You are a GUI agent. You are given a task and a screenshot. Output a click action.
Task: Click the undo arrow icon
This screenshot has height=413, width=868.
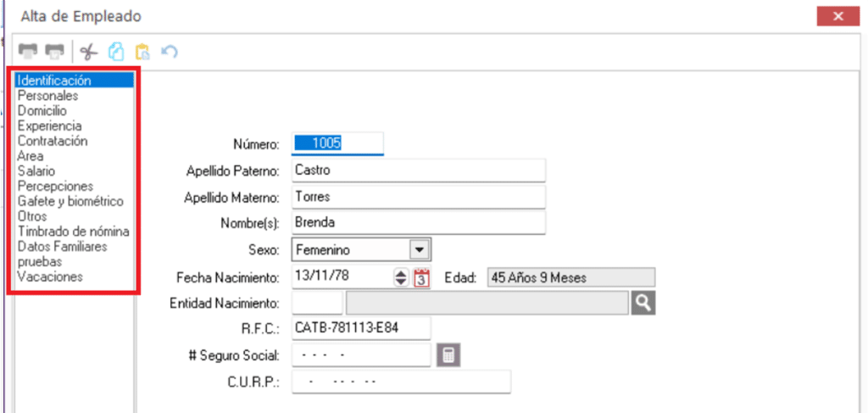pyautogui.click(x=170, y=52)
